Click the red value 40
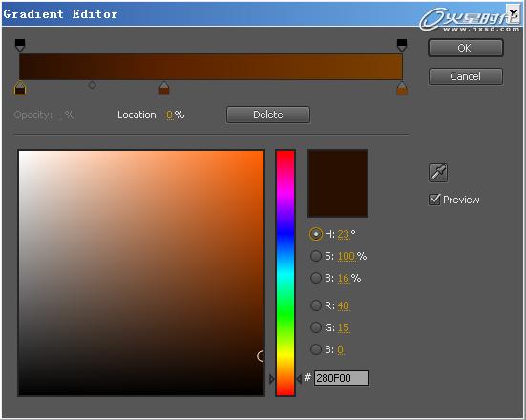Image resolution: width=526 pixels, height=420 pixels. [343, 305]
